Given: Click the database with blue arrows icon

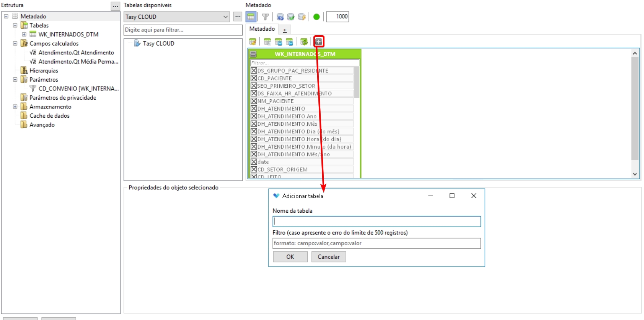Looking at the screenshot, I should click(x=280, y=17).
